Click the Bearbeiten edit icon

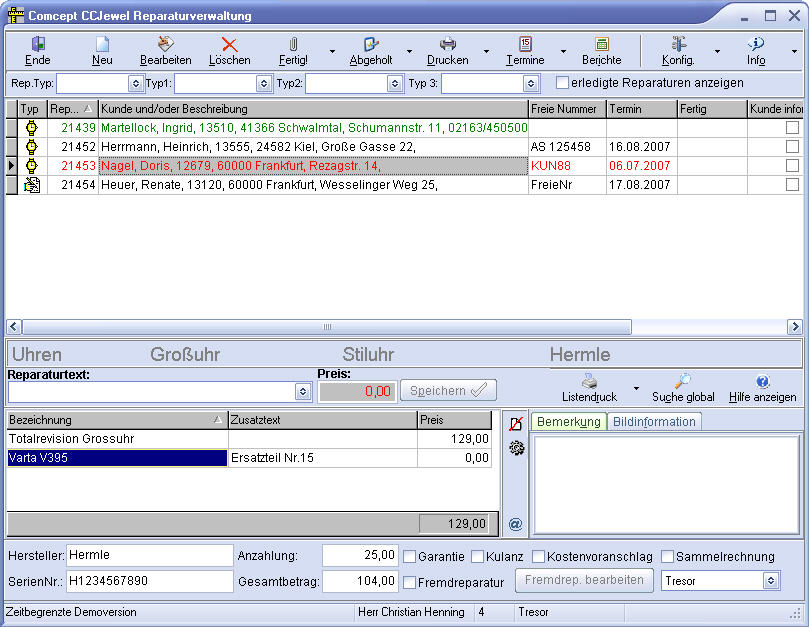pos(166,45)
